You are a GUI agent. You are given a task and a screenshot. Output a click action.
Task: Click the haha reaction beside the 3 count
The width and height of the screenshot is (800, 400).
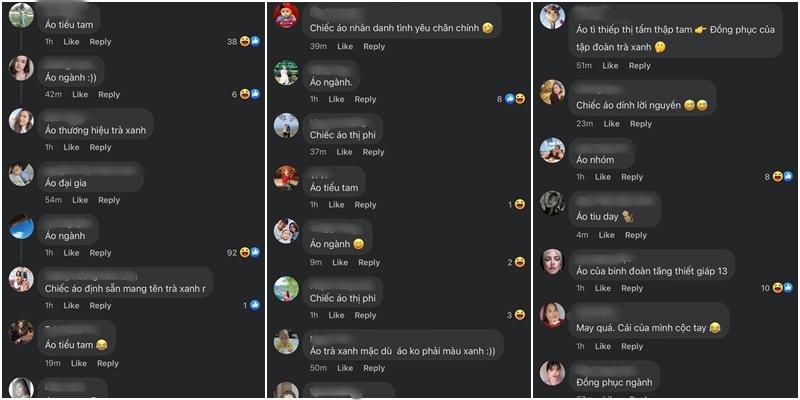[520, 315]
